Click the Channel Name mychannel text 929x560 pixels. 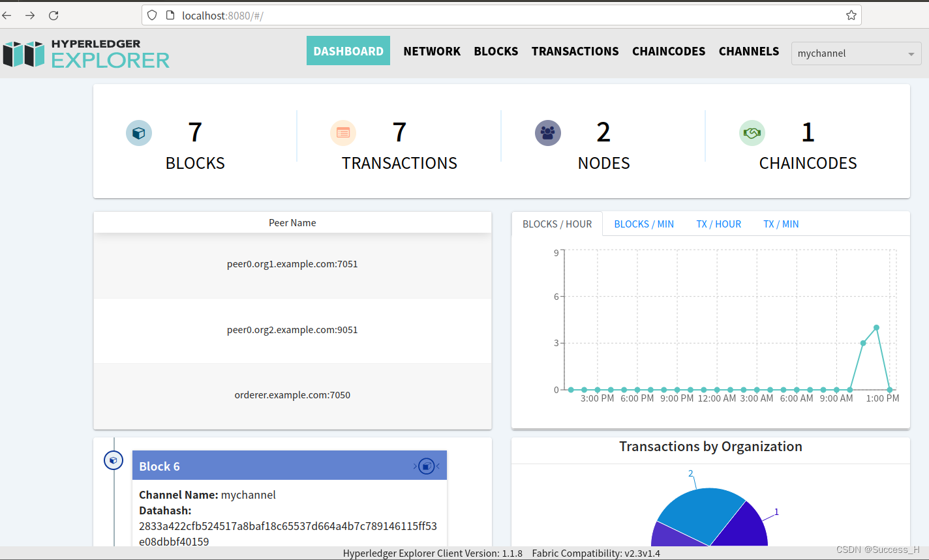[207, 495]
